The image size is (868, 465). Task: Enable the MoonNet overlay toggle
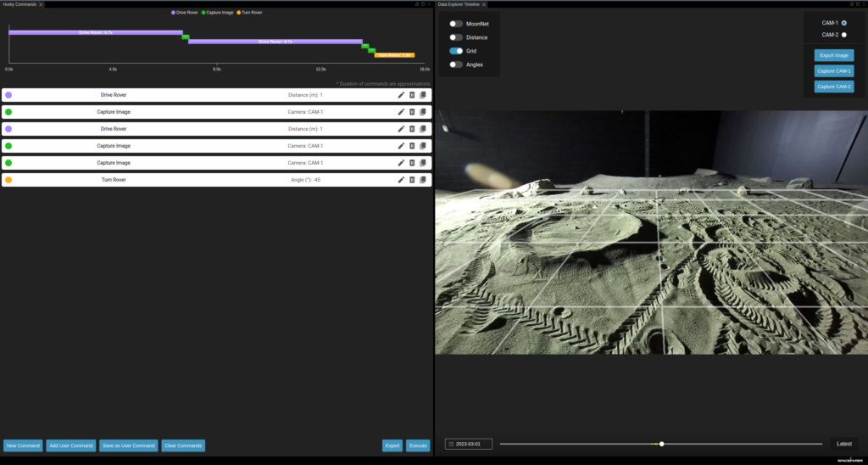455,24
